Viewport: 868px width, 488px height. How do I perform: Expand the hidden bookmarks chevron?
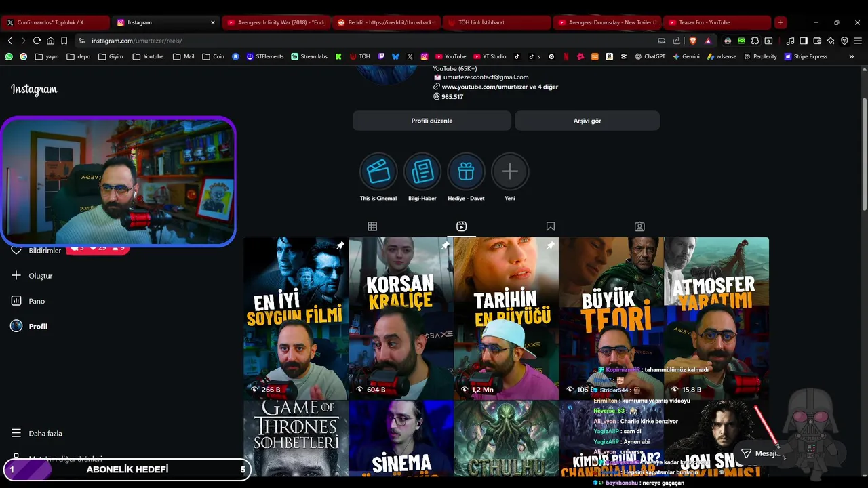point(852,57)
